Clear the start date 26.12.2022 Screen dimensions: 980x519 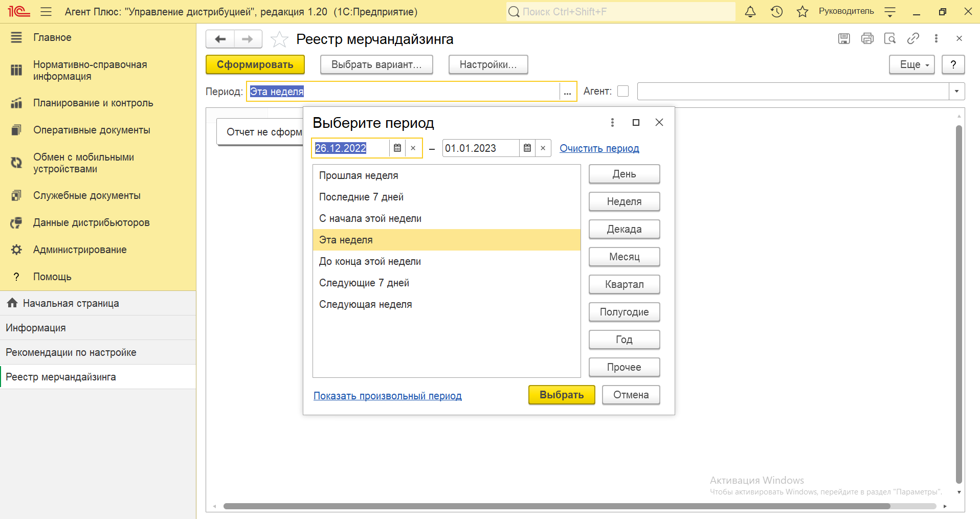coord(413,148)
